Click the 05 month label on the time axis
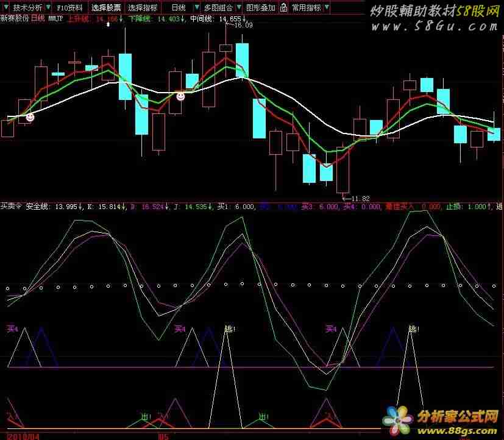 163,436
